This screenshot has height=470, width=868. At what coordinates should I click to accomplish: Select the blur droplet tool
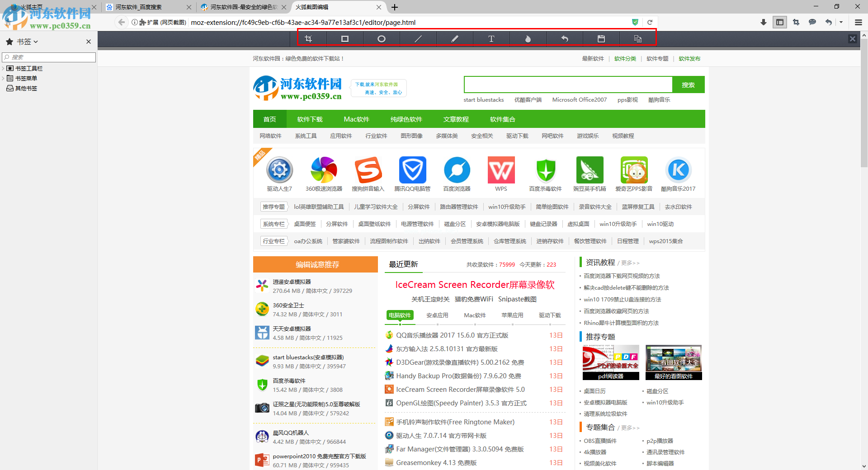tap(528, 39)
